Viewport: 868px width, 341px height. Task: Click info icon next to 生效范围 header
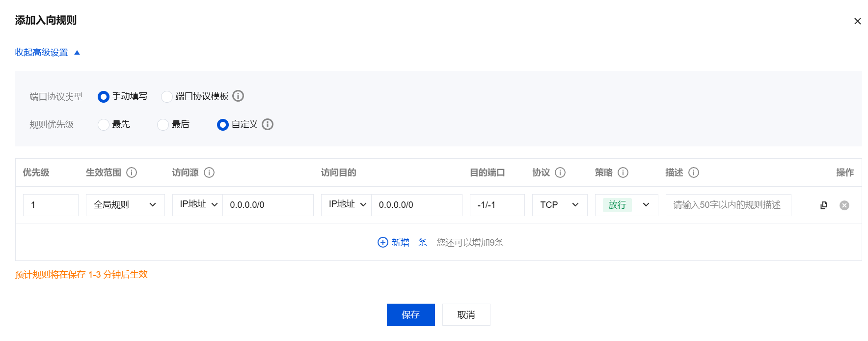(x=132, y=172)
